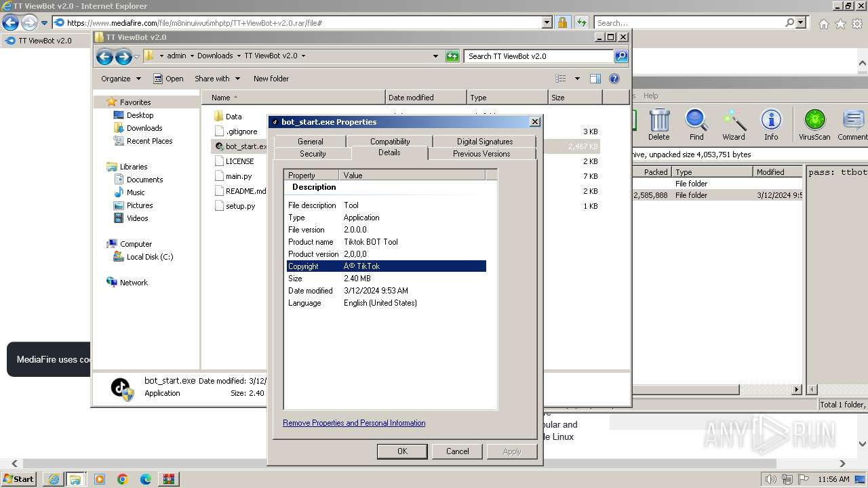
Task: Expand the IE search provider dropdown
Action: 802,23
